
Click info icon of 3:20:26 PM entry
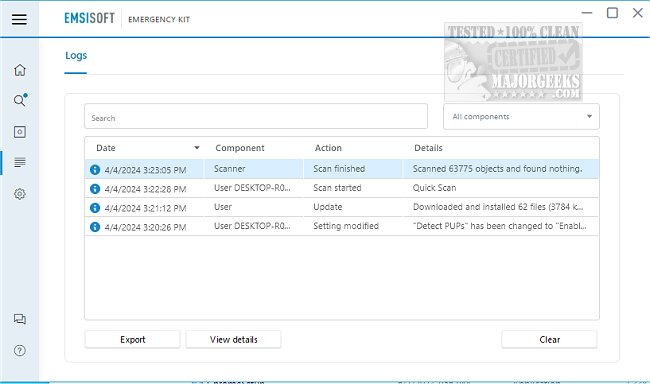(x=95, y=227)
